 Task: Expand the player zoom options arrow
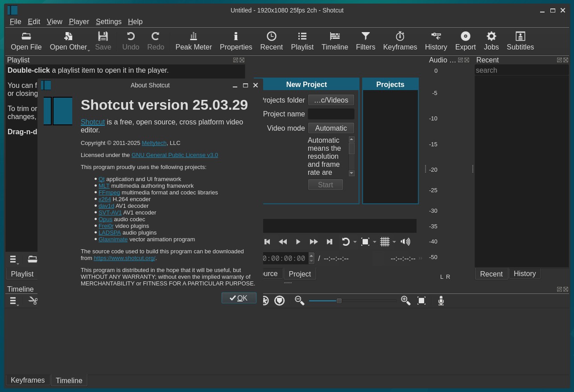[x=375, y=242]
